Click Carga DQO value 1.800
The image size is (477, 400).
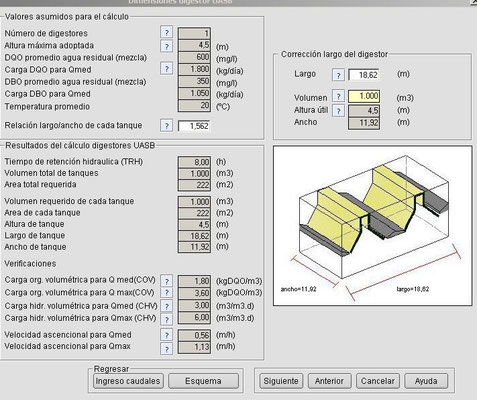point(194,69)
